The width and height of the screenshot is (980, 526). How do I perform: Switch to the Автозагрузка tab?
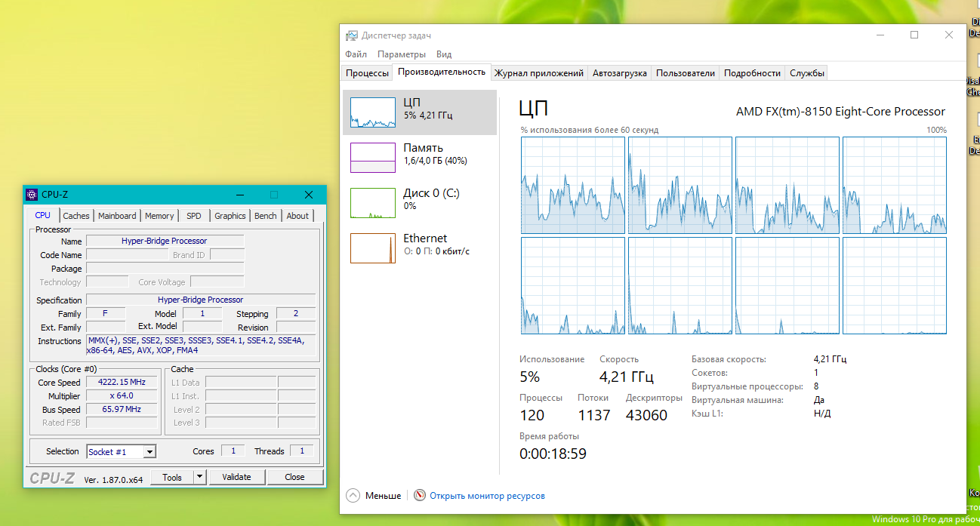pos(619,73)
